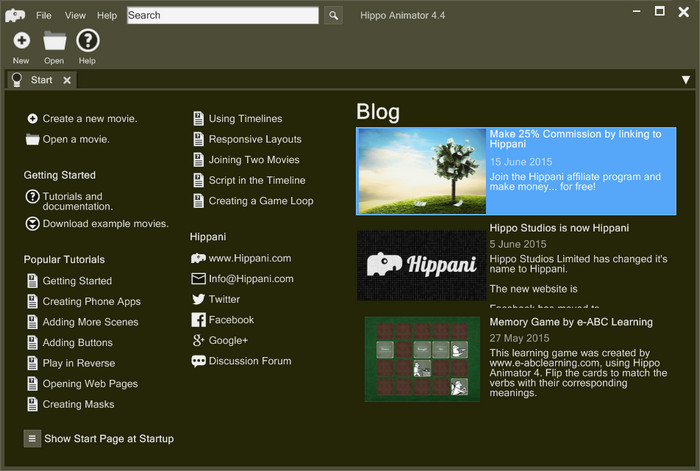Image resolution: width=700 pixels, height=471 pixels.
Task: Click the Info@Hippani.com email link
Action: tap(251, 279)
